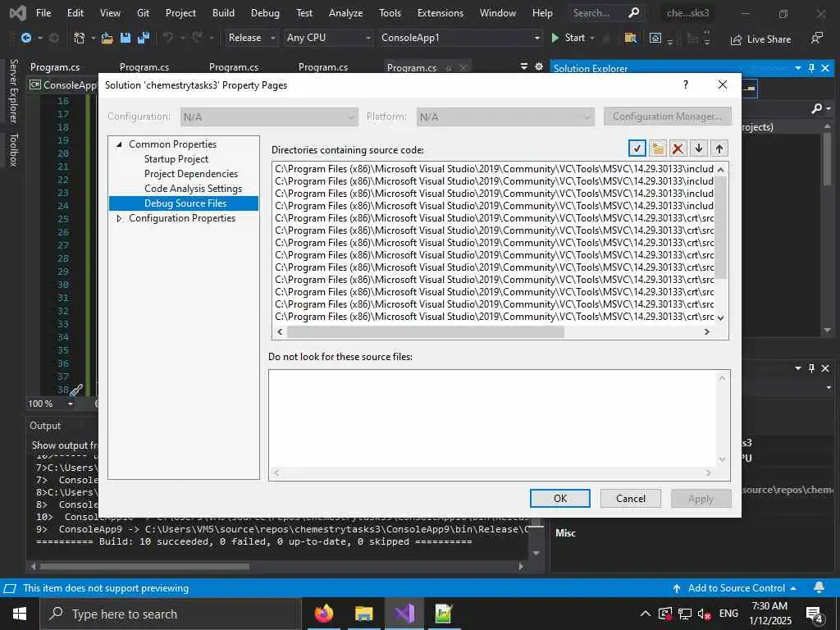The height and width of the screenshot is (630, 840).
Task: Expand the Configuration Properties node
Action: [119, 218]
